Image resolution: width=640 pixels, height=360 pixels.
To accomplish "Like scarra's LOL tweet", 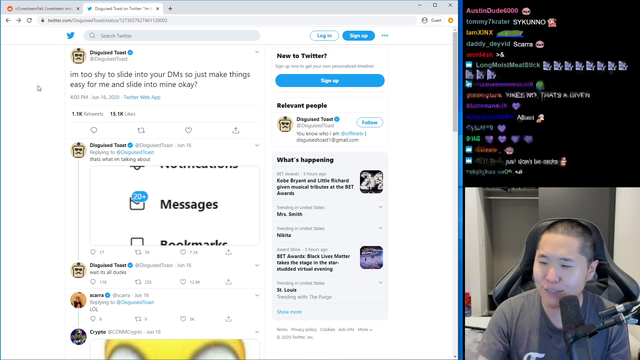I will tap(183, 319).
